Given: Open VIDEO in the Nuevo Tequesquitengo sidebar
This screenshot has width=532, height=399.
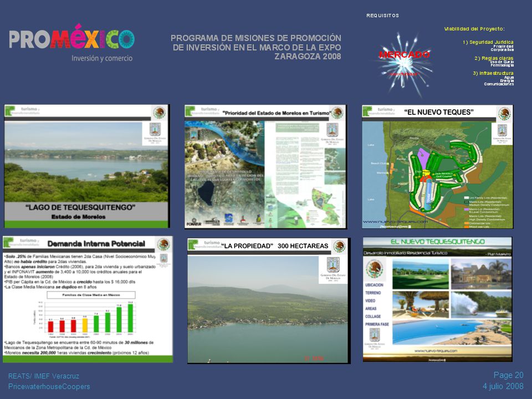Looking at the screenshot, I should (x=370, y=300).
